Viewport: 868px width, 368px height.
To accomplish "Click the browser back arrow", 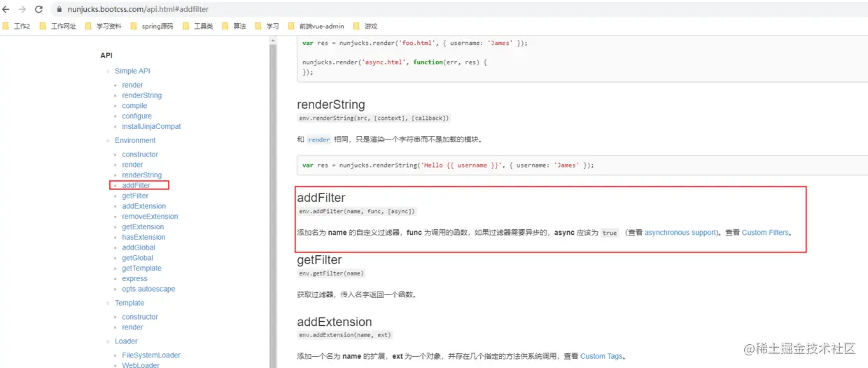I will 6,9.
